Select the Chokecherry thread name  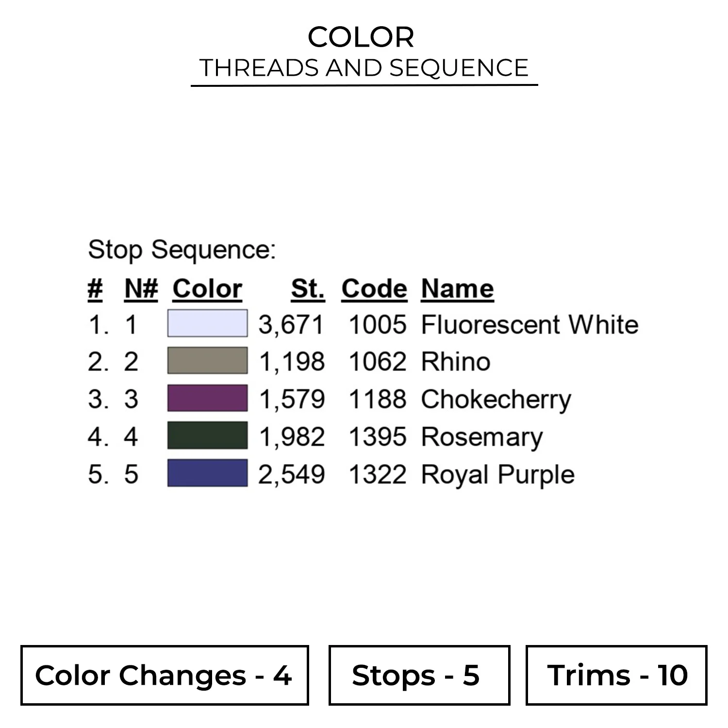coord(496,399)
